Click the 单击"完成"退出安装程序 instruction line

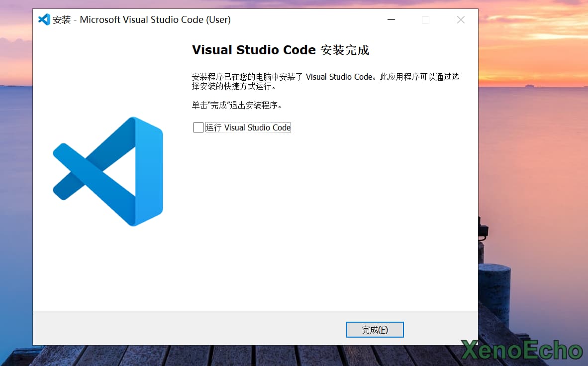click(x=237, y=106)
